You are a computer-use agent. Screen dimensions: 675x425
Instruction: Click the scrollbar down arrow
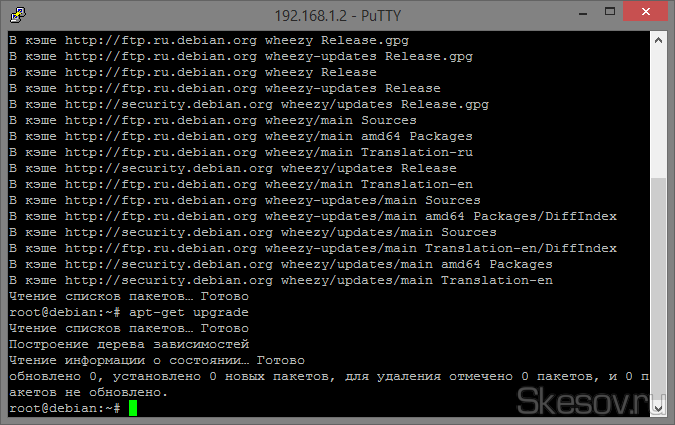tap(657, 408)
